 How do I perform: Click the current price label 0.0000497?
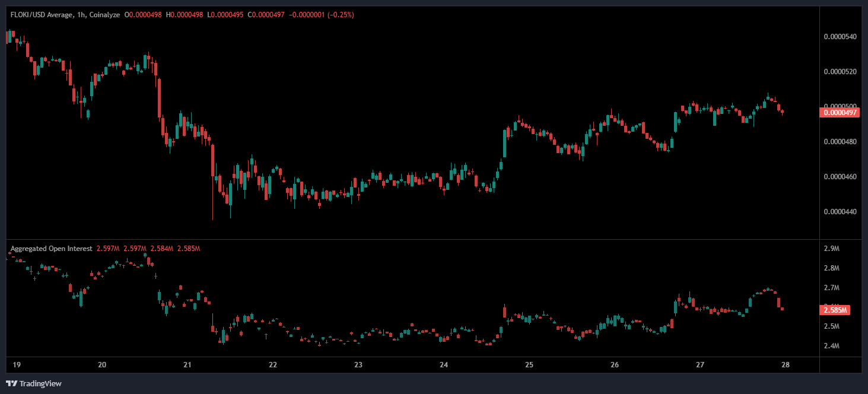(840, 112)
